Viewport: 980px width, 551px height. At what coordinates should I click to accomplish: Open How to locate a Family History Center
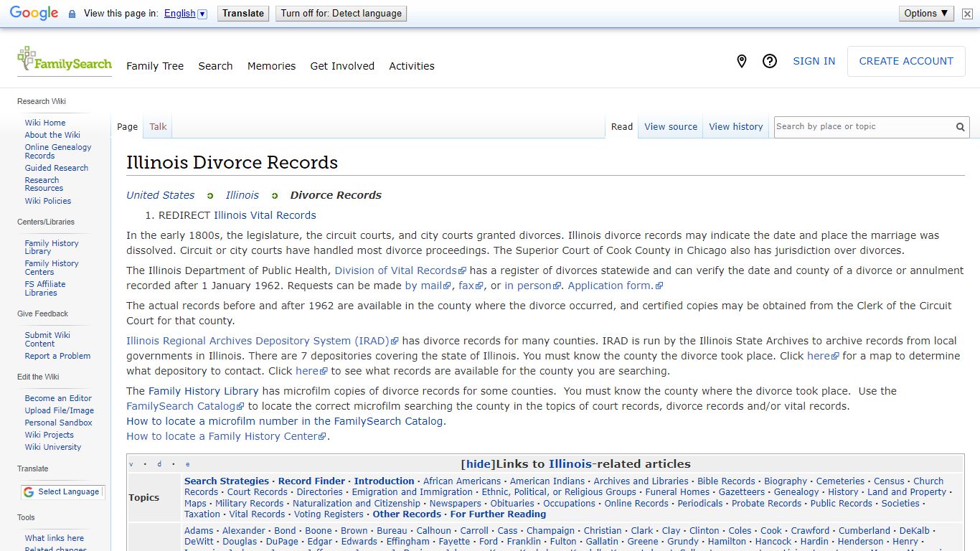pyautogui.click(x=227, y=436)
